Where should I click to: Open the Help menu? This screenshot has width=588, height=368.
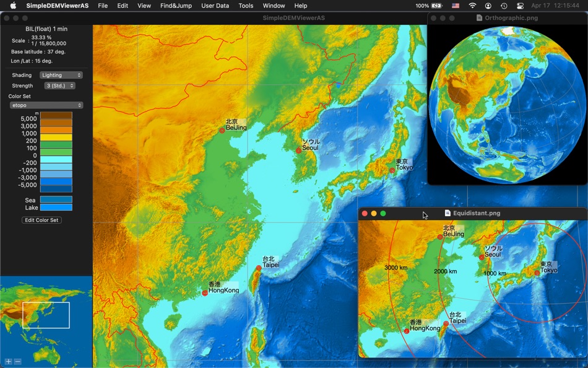[x=301, y=6]
